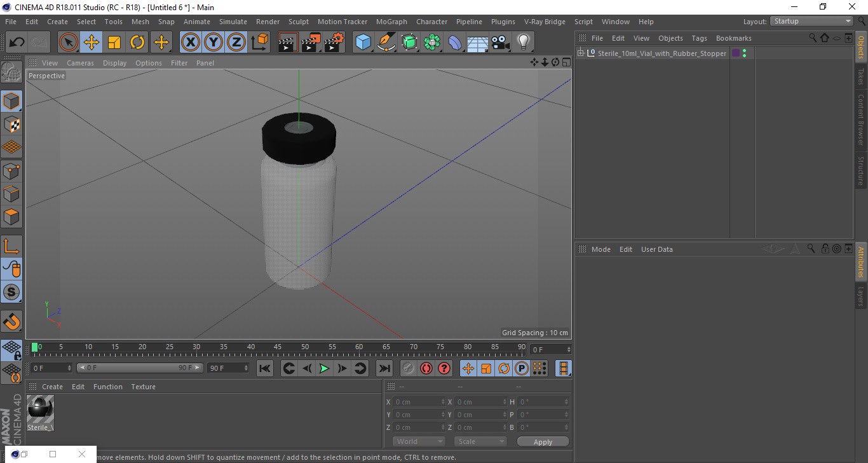Open the World coordinate dropdown
868x463 pixels.
point(419,441)
